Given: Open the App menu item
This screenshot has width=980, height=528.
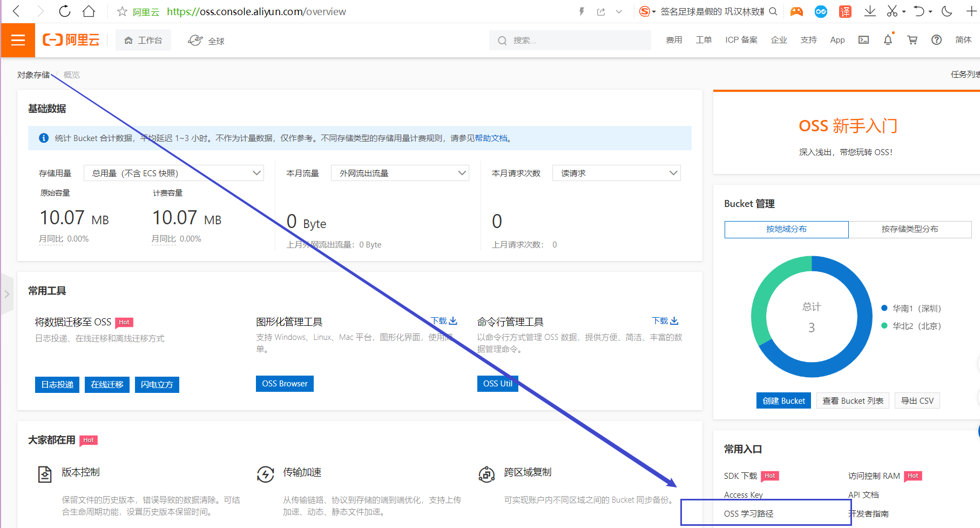Looking at the screenshot, I should (837, 40).
